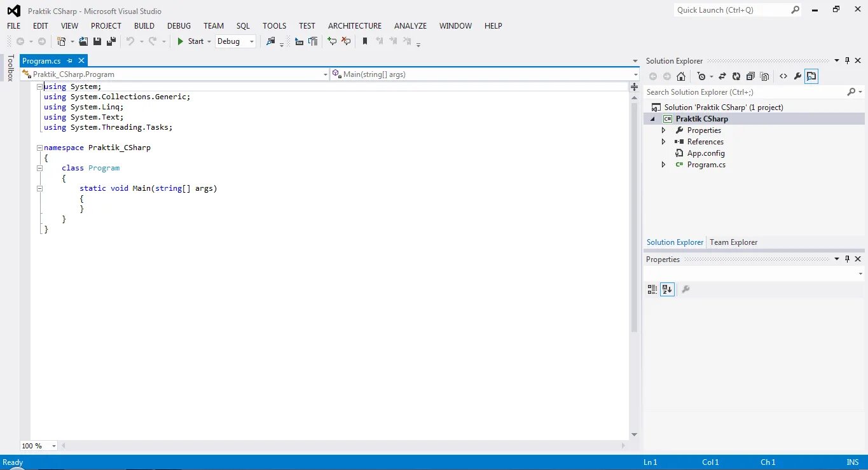Collapse the using directives region
The image size is (868, 470).
tap(39, 86)
